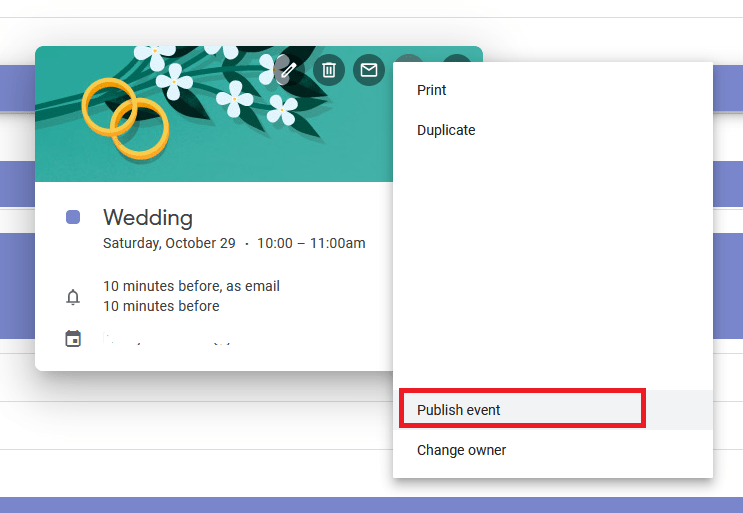
Task: Click the Saturday, October 29 date text
Action: click(x=169, y=243)
